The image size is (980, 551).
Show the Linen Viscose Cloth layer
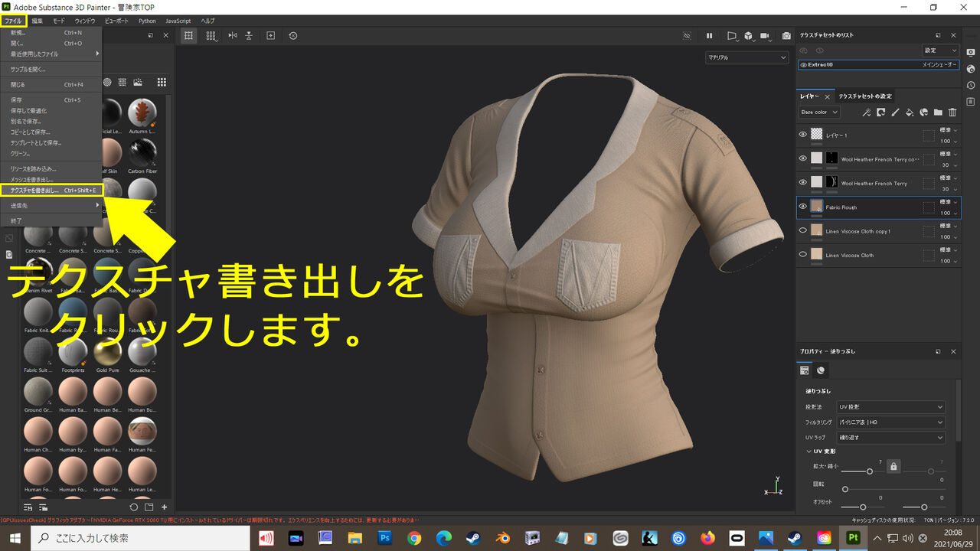802,254
